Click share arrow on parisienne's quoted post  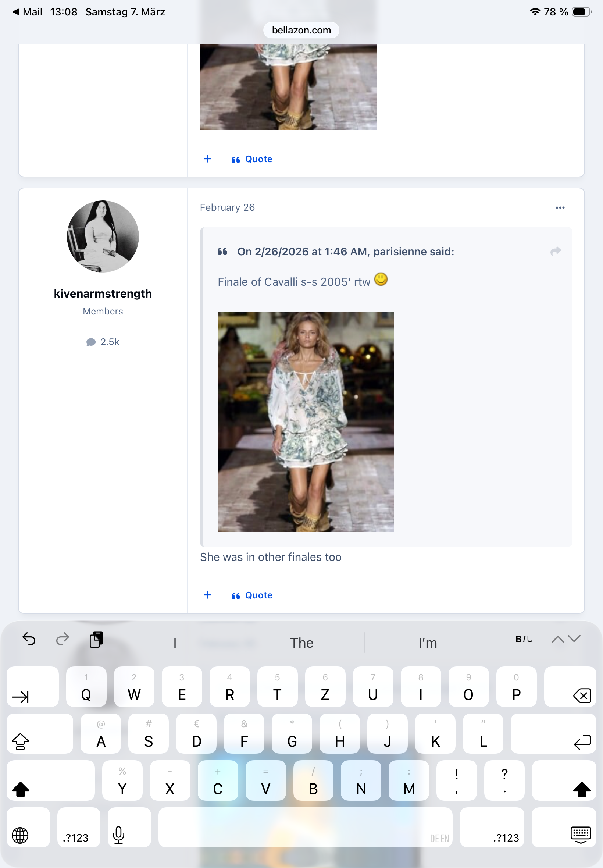[x=555, y=251]
